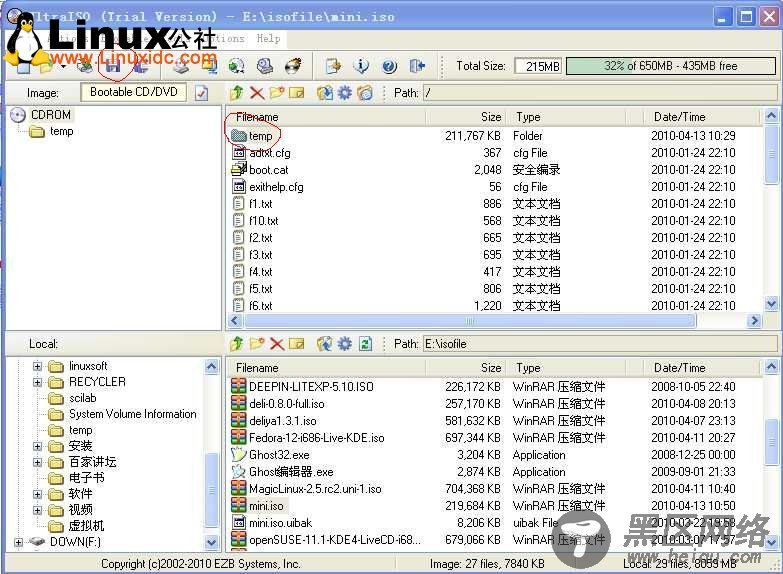Select mini.iso in the local list

point(494,506)
